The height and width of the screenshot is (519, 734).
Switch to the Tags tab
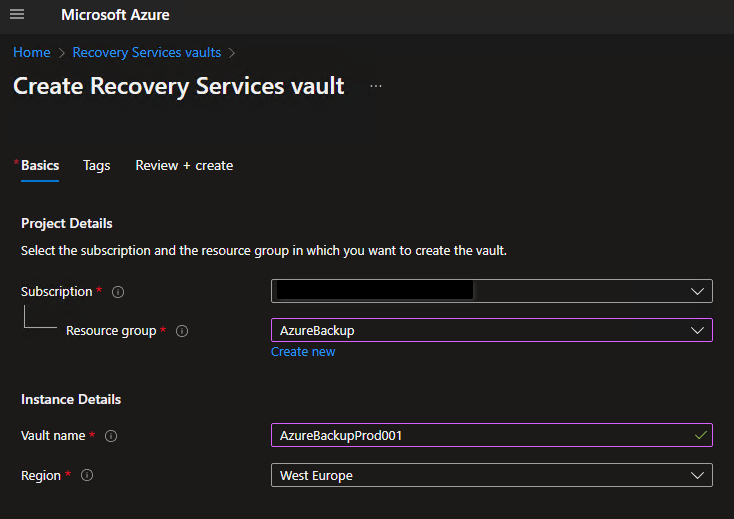[96, 166]
